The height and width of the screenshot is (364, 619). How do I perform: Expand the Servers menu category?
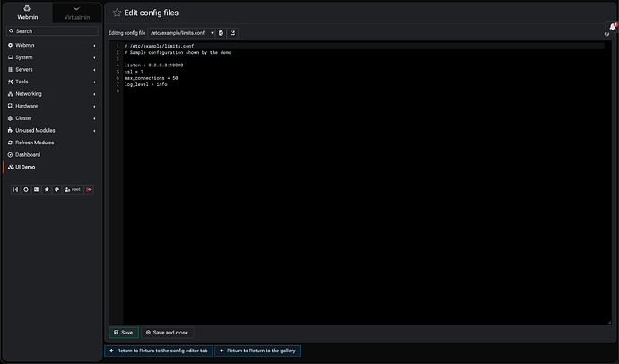pyautogui.click(x=52, y=69)
